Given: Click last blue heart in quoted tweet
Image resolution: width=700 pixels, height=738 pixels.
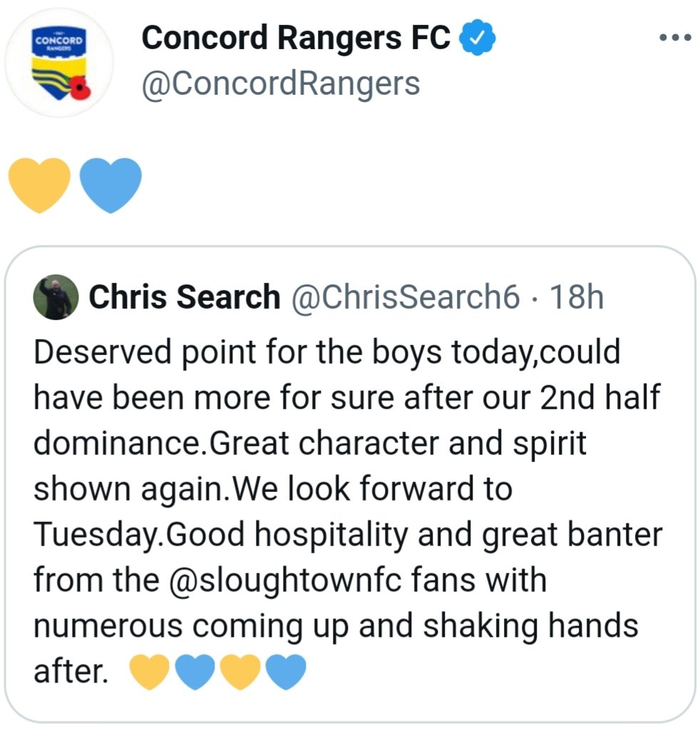Looking at the screenshot, I should [x=286, y=672].
